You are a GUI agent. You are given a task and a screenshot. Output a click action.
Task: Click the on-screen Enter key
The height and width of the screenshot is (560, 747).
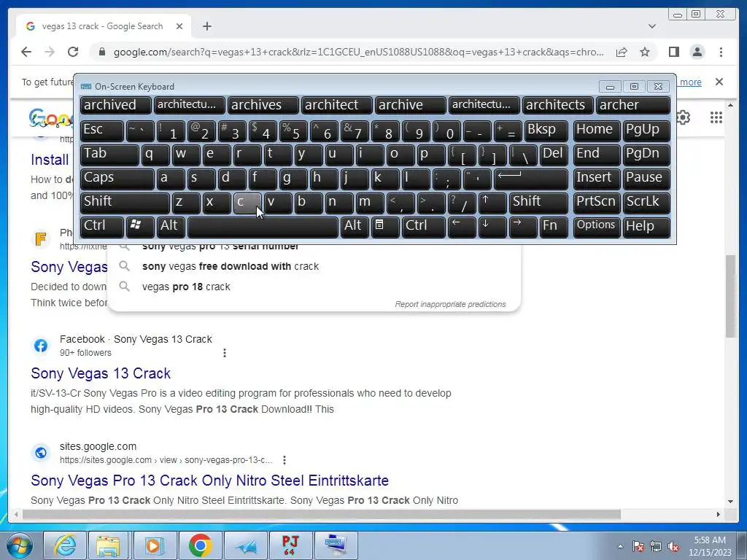coord(531,179)
